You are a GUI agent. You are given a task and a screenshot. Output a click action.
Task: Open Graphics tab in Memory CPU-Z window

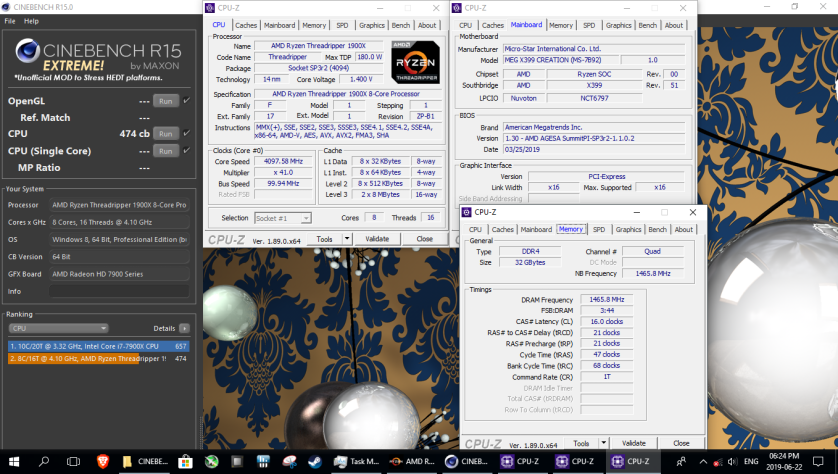coord(628,229)
